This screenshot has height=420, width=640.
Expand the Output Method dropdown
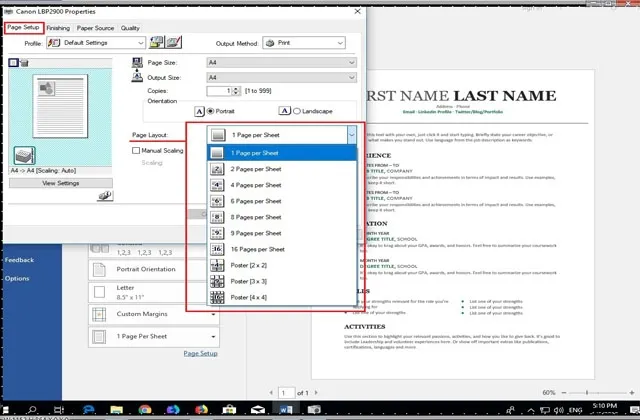[x=308, y=44]
